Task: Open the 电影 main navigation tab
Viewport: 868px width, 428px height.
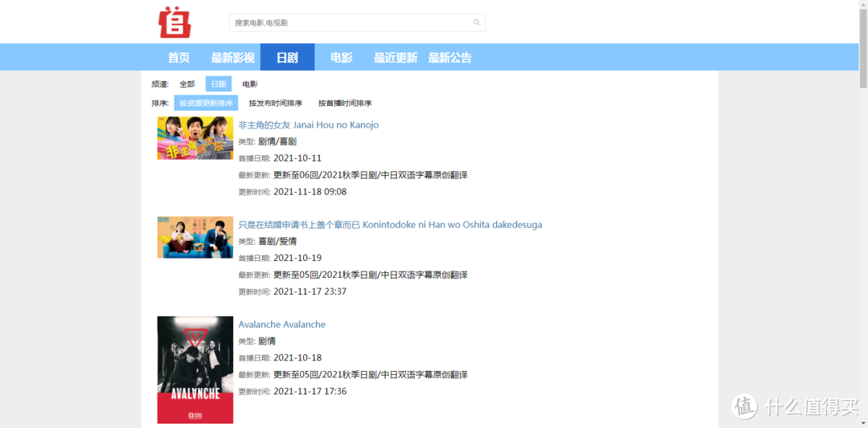Action: [x=342, y=58]
